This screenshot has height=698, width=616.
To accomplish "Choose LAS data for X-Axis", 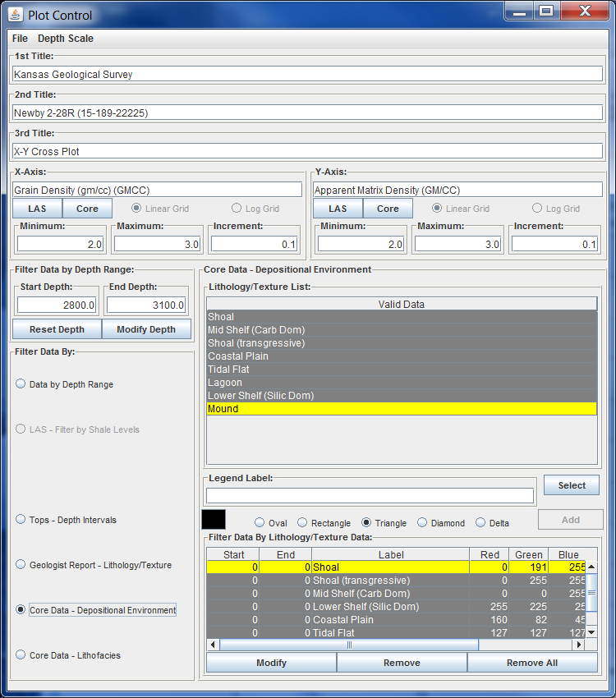I will (38, 209).
